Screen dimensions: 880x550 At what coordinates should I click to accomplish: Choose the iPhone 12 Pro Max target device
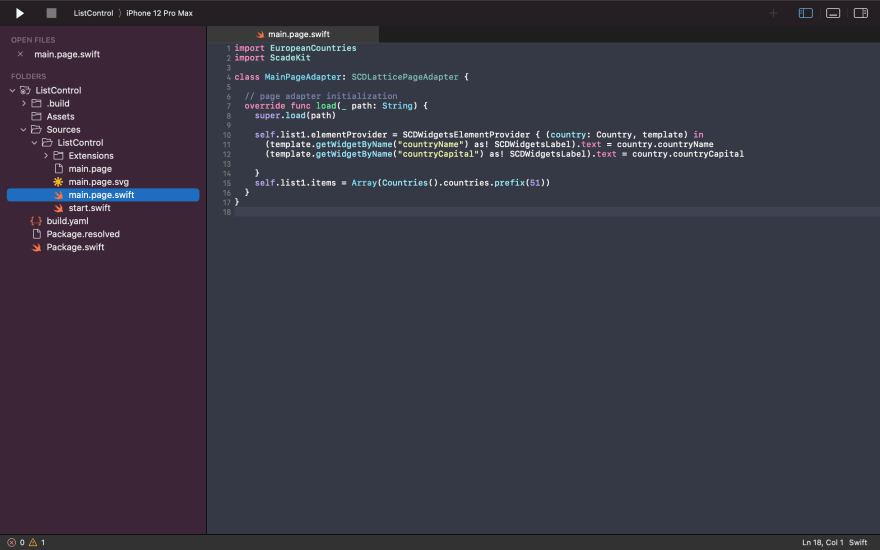159,13
